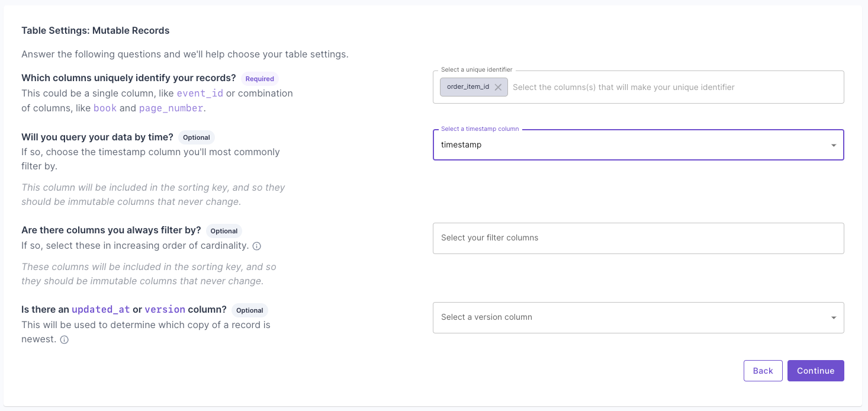Click the Back button
Viewport: 868px width, 411px height.
(763, 371)
